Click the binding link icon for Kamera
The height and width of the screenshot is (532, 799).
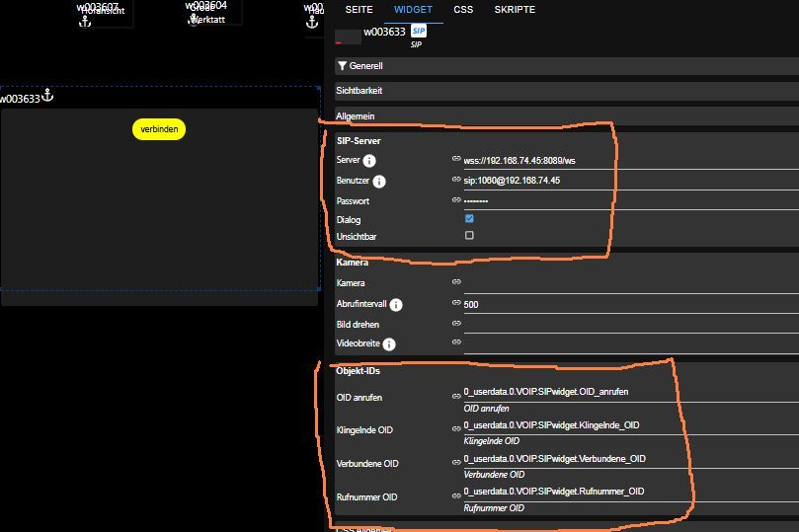(456, 281)
